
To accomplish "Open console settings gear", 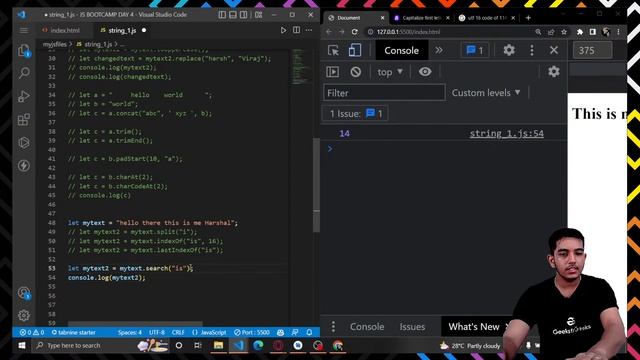I will coord(553,71).
